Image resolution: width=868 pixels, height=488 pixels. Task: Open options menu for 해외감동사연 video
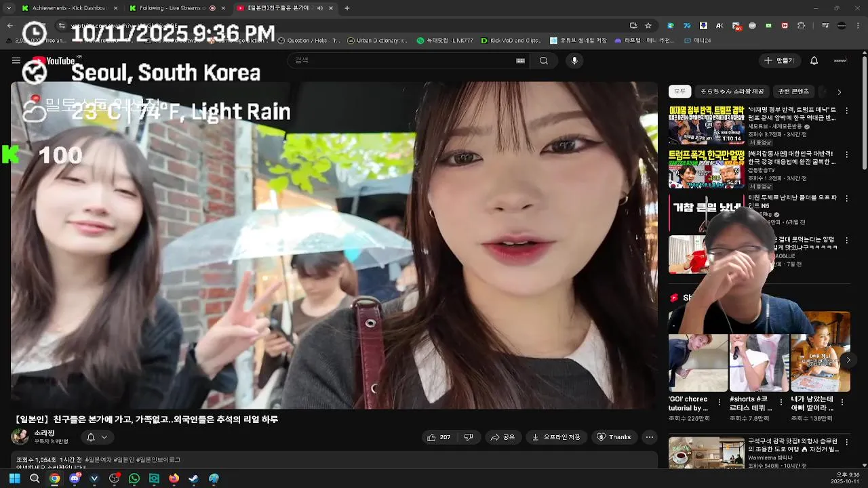coord(846,155)
